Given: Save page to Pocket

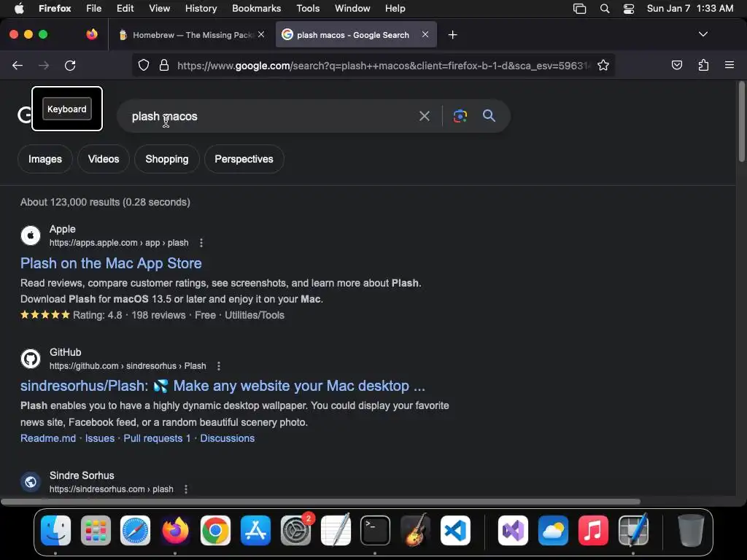Looking at the screenshot, I should point(676,65).
